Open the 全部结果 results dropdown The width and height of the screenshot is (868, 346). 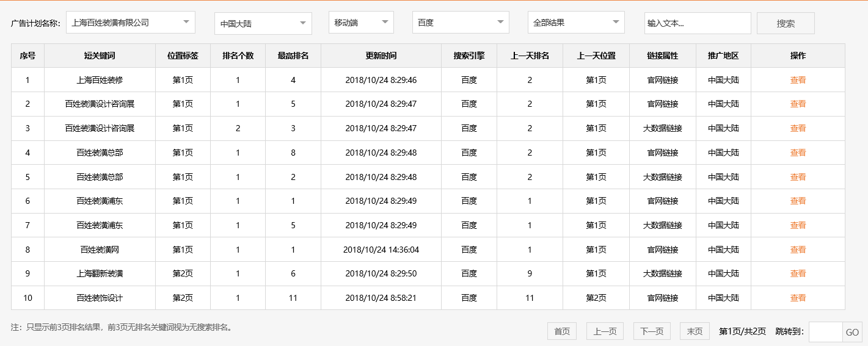576,23
